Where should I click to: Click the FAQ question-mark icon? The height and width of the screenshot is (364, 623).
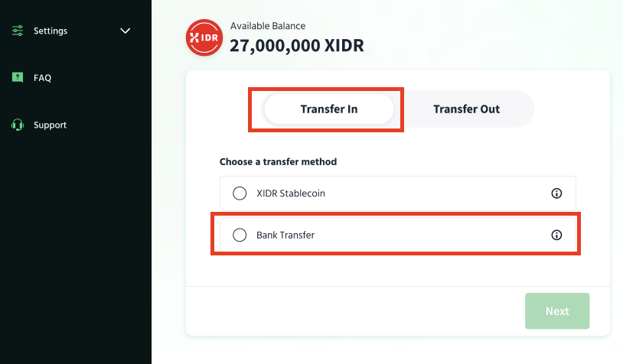click(18, 77)
